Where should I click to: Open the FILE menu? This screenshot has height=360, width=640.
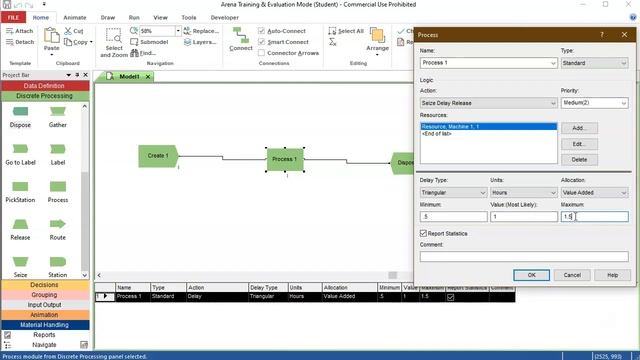[13, 18]
